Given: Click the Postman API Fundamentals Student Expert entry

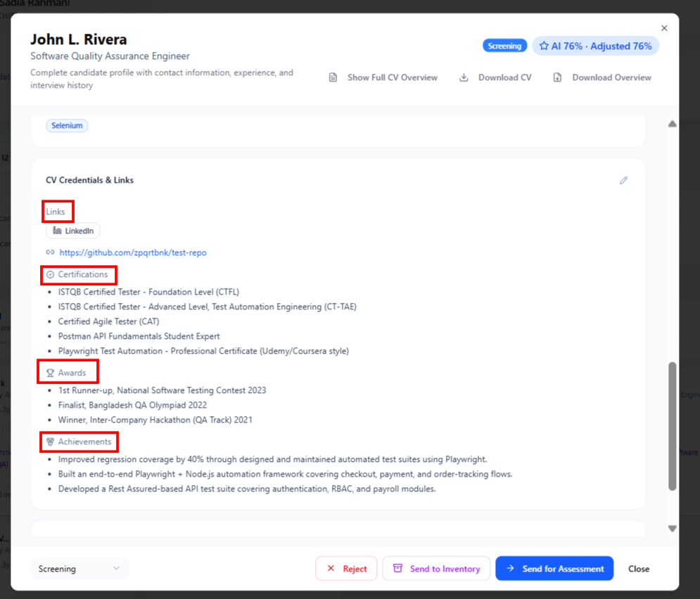Looking at the screenshot, I should click(139, 336).
